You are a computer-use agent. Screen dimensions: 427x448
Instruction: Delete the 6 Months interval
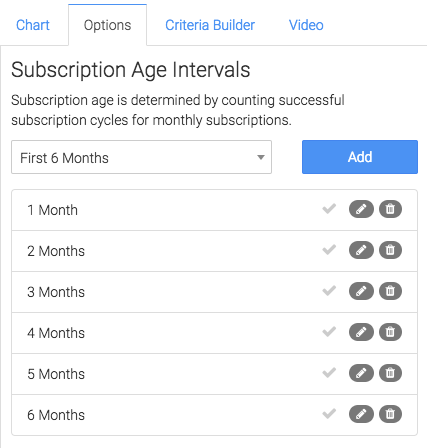[x=390, y=414]
